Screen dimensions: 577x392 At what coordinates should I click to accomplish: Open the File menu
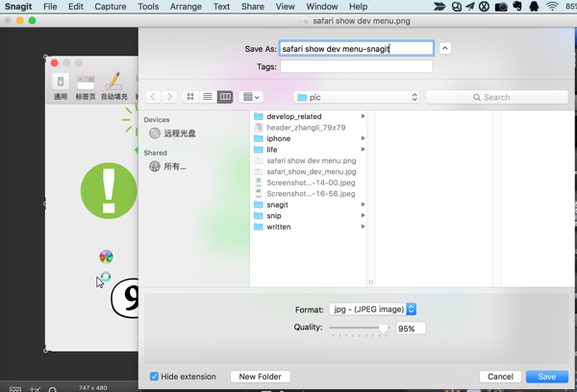[x=50, y=7]
